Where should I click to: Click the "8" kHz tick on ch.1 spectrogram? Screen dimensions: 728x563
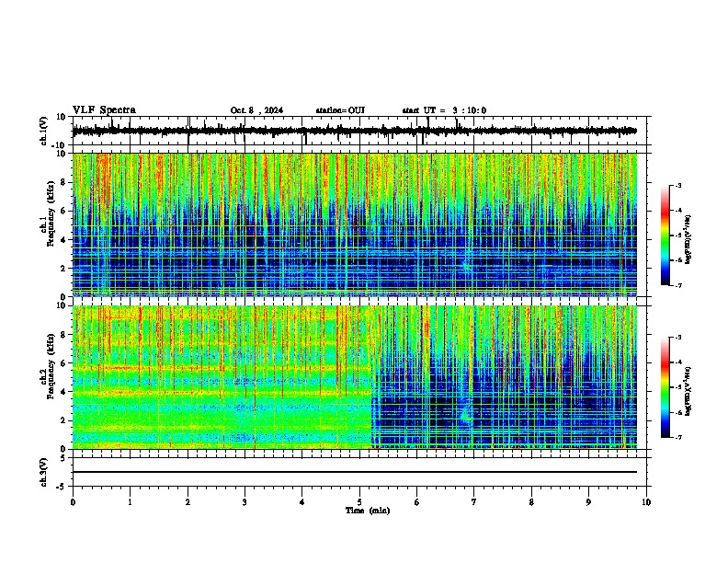pos(64,182)
